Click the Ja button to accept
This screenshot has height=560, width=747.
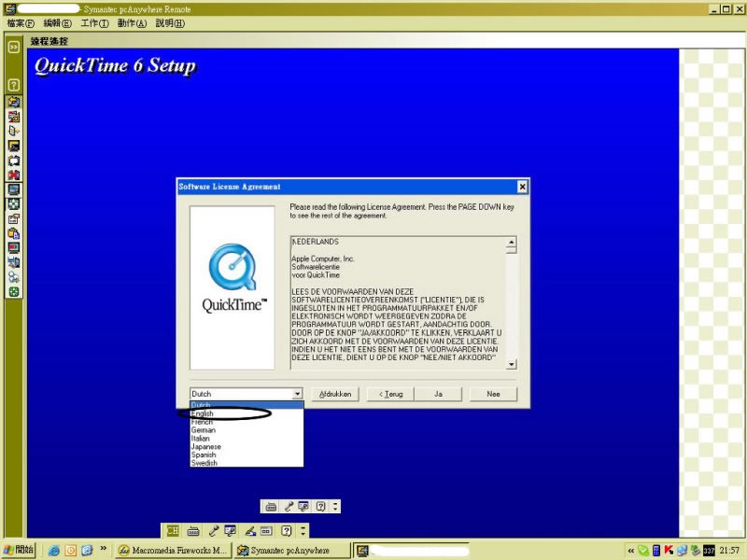tap(438, 394)
